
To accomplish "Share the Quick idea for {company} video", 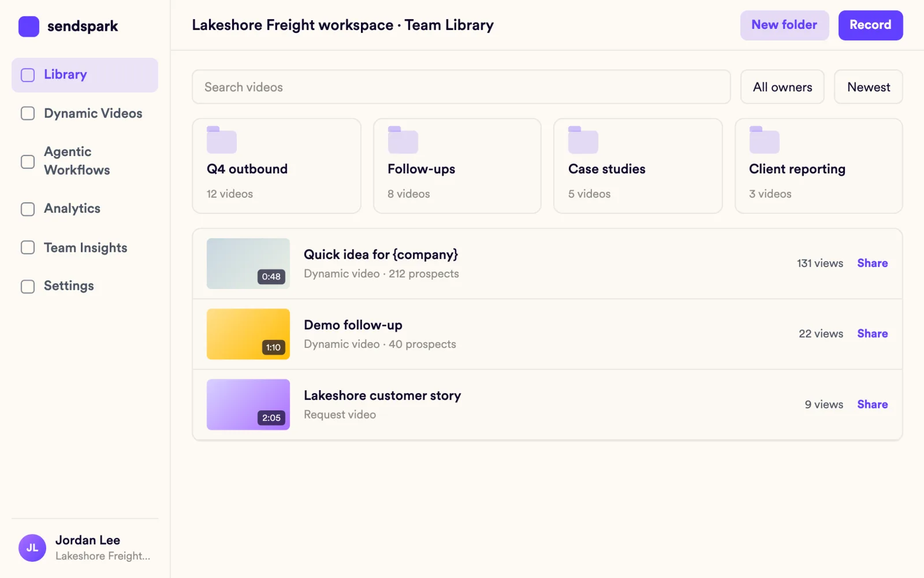I will click(872, 263).
